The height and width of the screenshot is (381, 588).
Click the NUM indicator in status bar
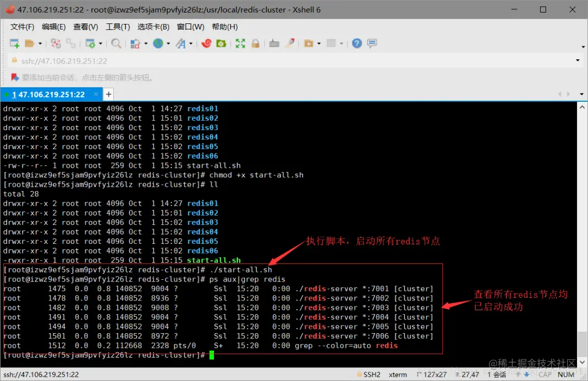pyautogui.click(x=566, y=374)
